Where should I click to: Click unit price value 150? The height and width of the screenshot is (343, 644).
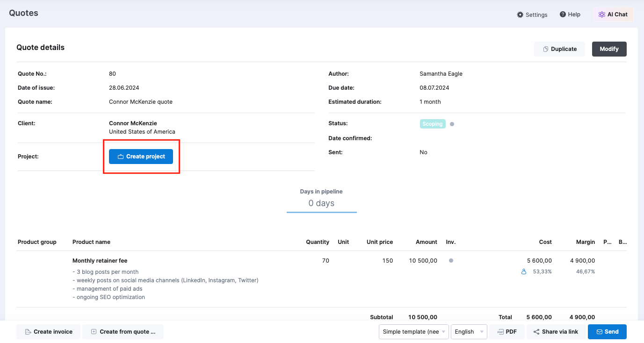point(388,261)
